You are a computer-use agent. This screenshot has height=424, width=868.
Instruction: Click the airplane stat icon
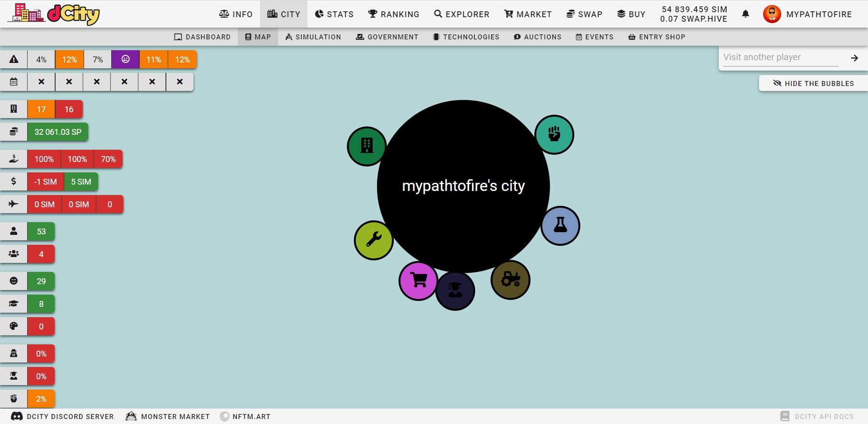[x=14, y=204]
